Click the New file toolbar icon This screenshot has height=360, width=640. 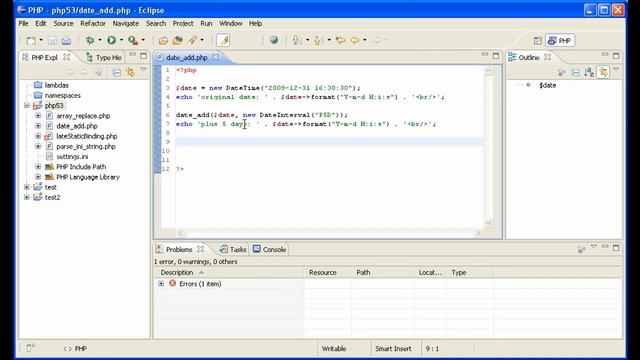point(31,40)
